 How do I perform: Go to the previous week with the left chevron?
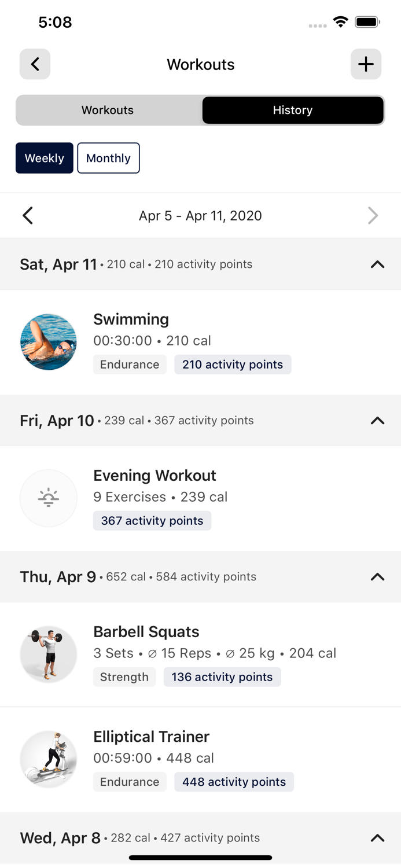coord(27,215)
